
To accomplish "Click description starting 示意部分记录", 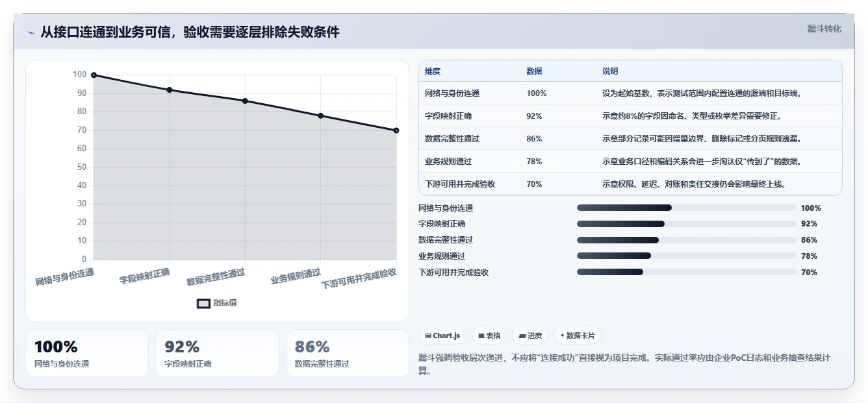I will coord(702,139).
